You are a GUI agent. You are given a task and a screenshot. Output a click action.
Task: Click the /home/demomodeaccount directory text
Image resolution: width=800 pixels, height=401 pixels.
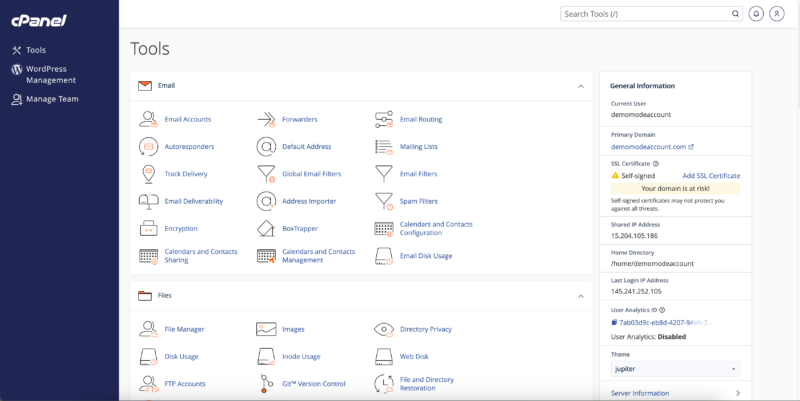coord(652,264)
